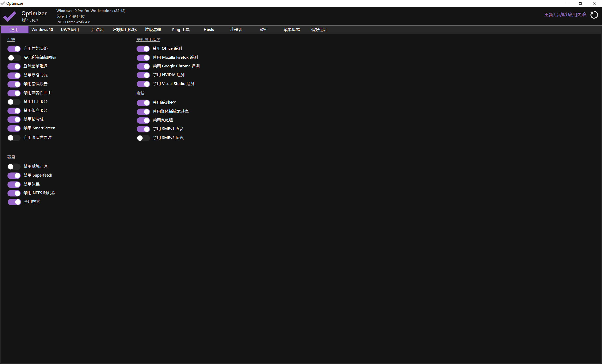Toggle 禁用 Superfetch switch

point(14,176)
